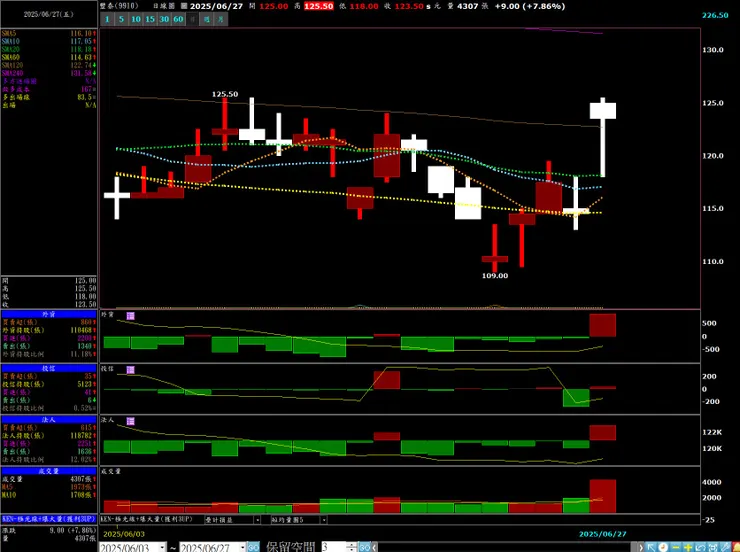Click the 成交量 blue panel header
This screenshot has width=740, height=552.
pyautogui.click(x=49, y=471)
